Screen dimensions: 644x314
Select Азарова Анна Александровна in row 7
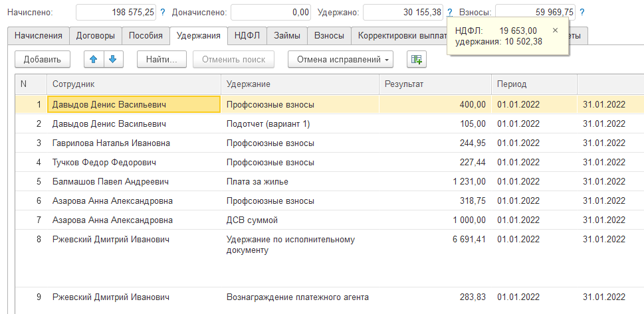[x=134, y=220]
